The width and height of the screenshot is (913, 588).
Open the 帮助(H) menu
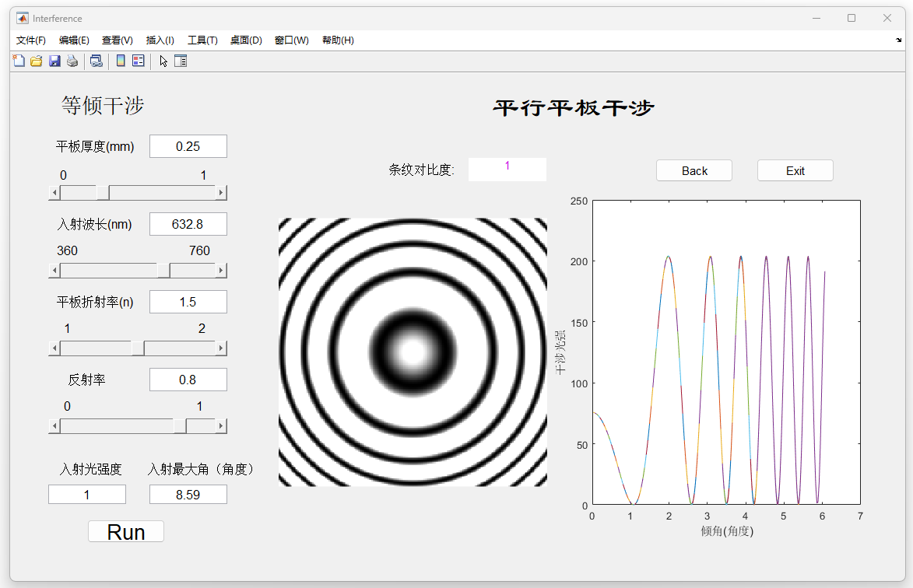tap(338, 40)
